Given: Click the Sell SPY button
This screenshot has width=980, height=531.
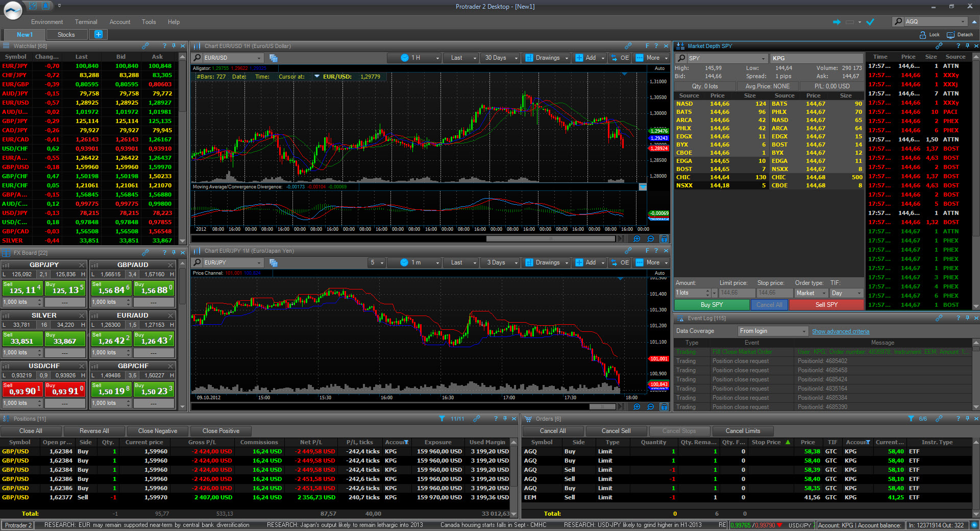Looking at the screenshot, I should 826,305.
